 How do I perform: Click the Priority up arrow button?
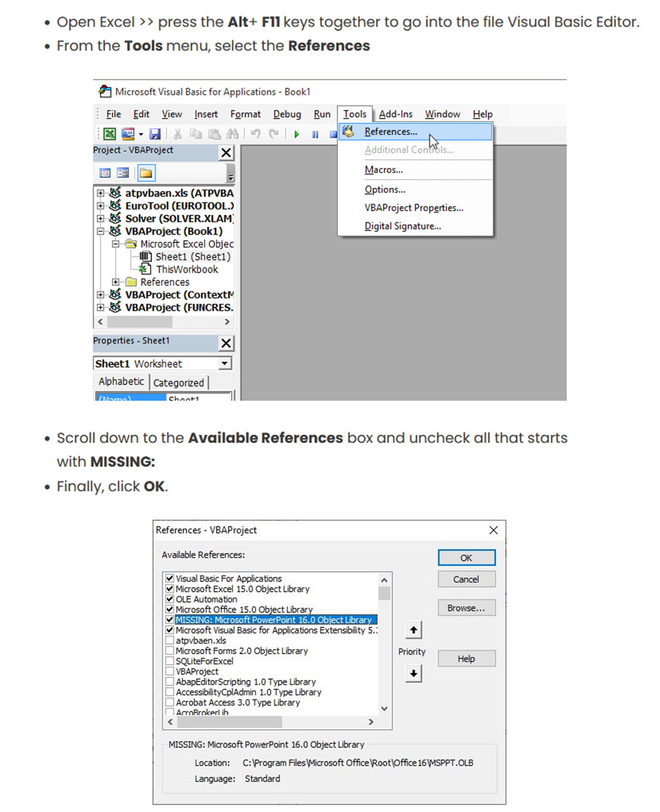(x=413, y=631)
